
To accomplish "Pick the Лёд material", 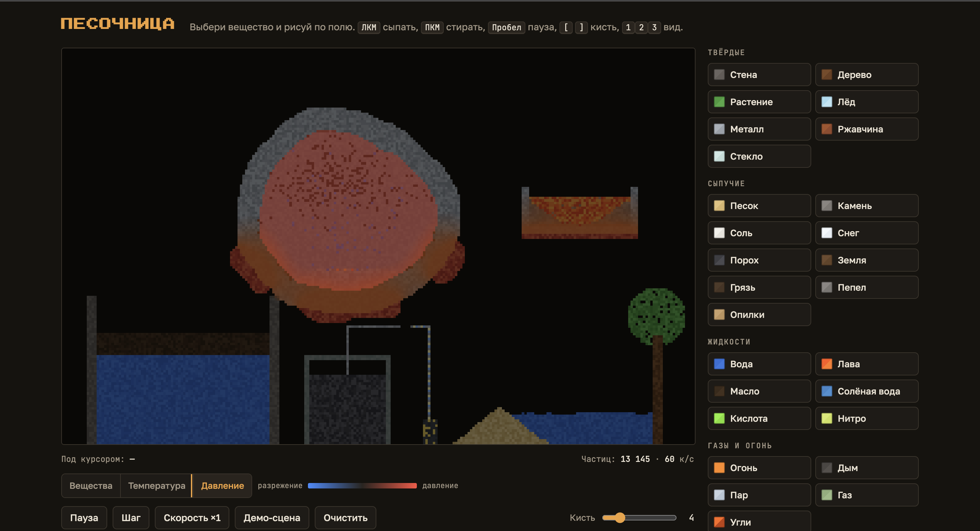I will tap(867, 102).
